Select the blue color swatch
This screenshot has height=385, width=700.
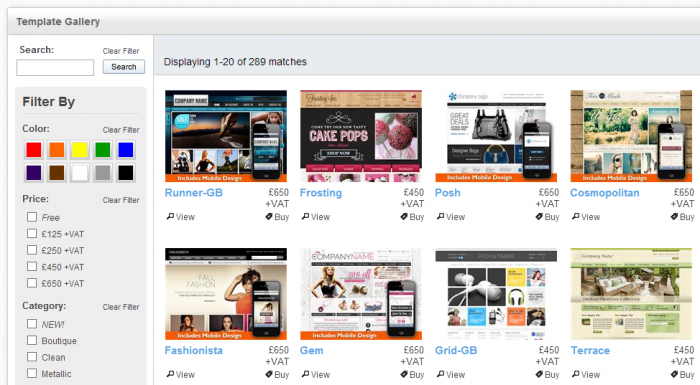coord(126,150)
